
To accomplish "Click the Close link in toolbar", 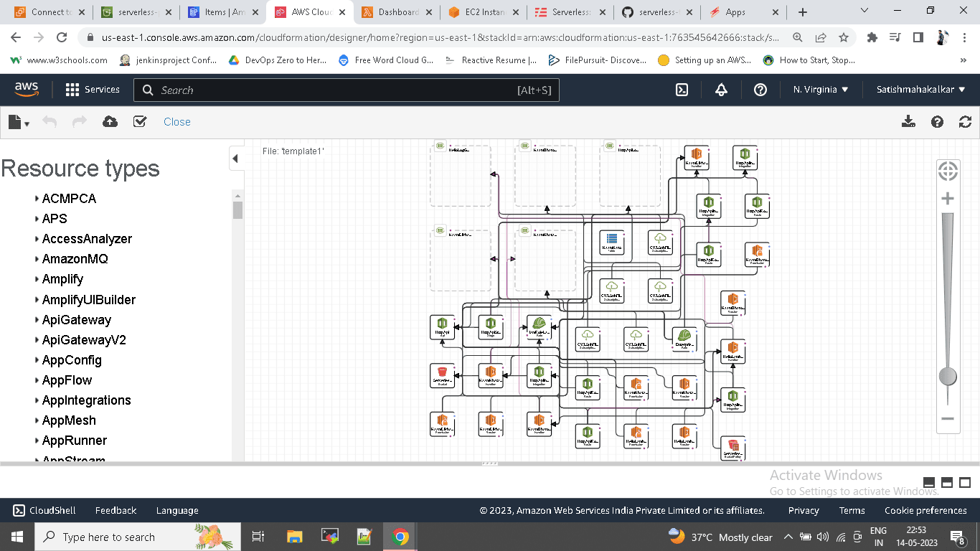I will 176,122.
